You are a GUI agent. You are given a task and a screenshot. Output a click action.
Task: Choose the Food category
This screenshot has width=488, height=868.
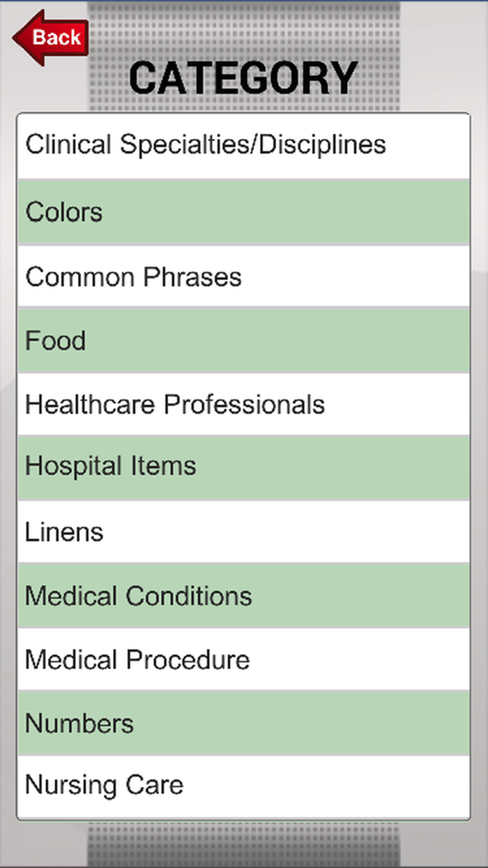click(243, 341)
